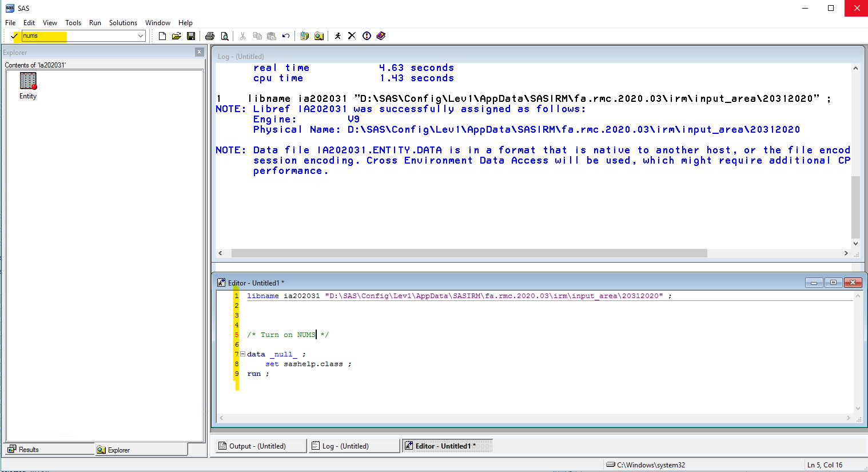Open SAS Help book icon
868x472 pixels.
coord(381,36)
